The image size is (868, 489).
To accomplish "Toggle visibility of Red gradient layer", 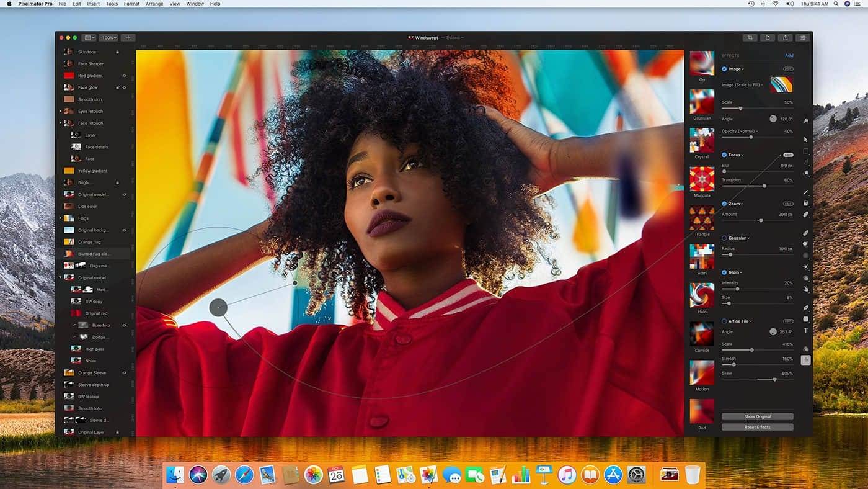I will point(124,76).
